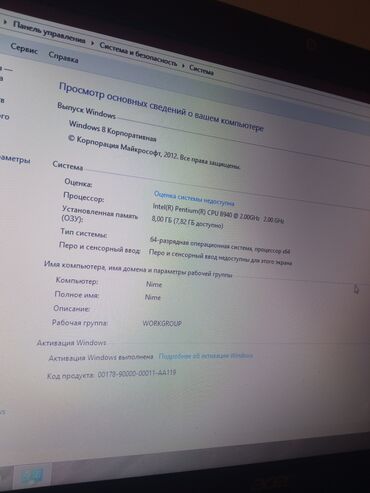
Task: Click the Активация Windows выполнена text
Action: pyautogui.click(x=101, y=358)
